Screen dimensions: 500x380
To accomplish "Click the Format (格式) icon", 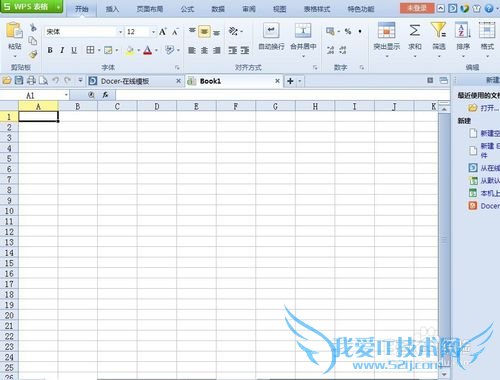I will (487, 30).
